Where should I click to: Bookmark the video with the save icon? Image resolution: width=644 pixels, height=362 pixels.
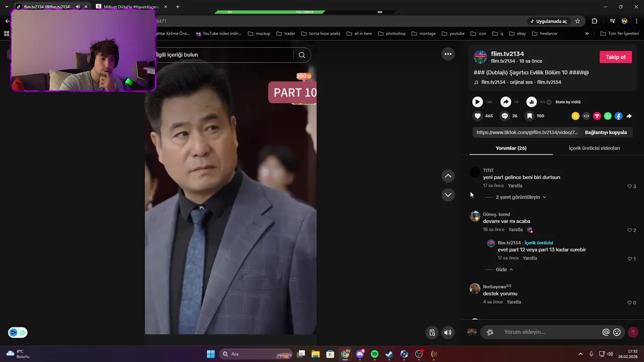click(529, 116)
